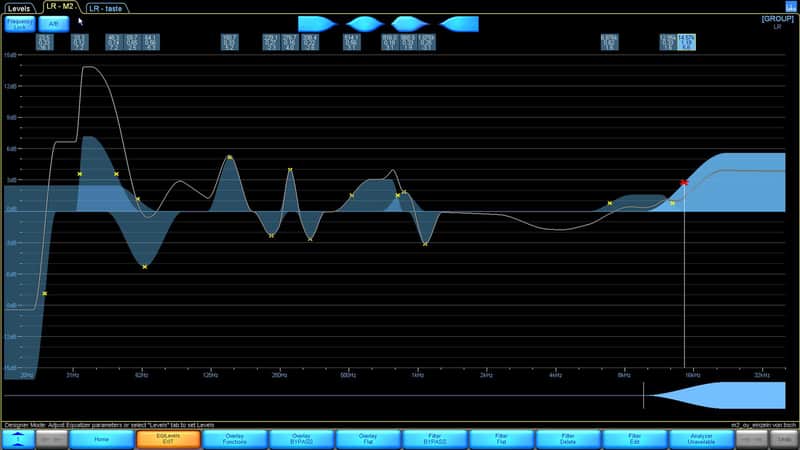Select the filter value box beside the highlighted one

click(x=668, y=42)
